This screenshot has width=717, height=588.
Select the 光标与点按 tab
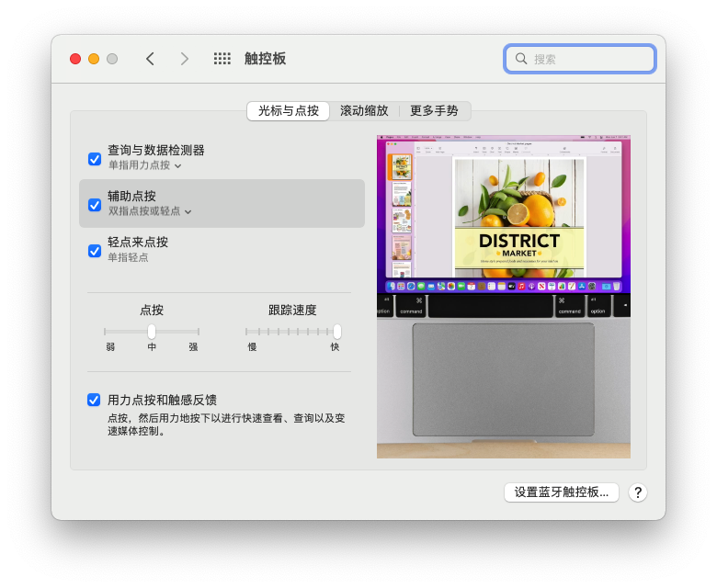[x=289, y=111]
